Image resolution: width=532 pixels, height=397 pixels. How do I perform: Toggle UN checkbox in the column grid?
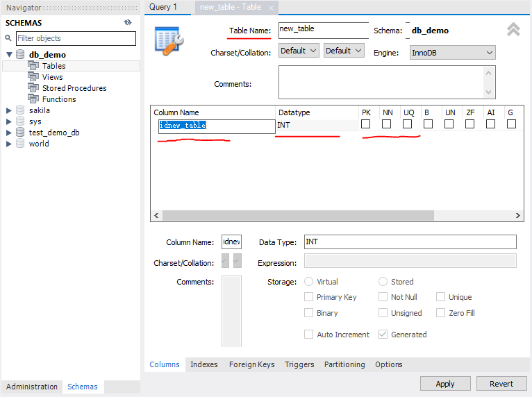pyautogui.click(x=449, y=124)
